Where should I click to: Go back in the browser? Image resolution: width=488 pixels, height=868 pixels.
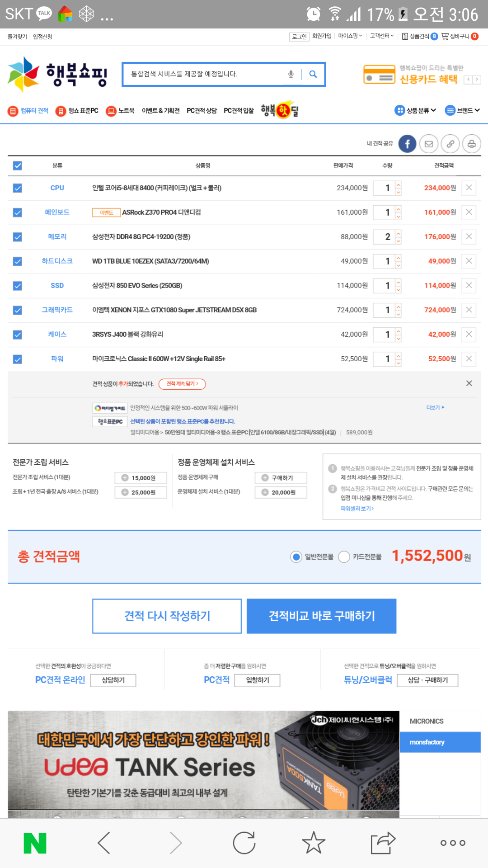click(104, 843)
